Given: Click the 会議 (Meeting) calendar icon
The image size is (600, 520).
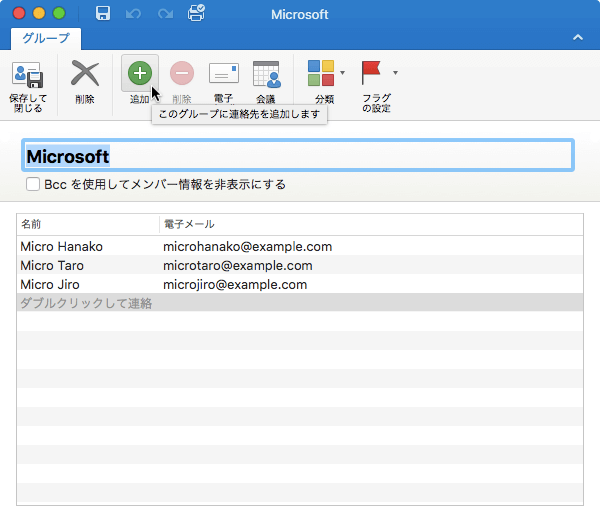Looking at the screenshot, I should coord(267,74).
